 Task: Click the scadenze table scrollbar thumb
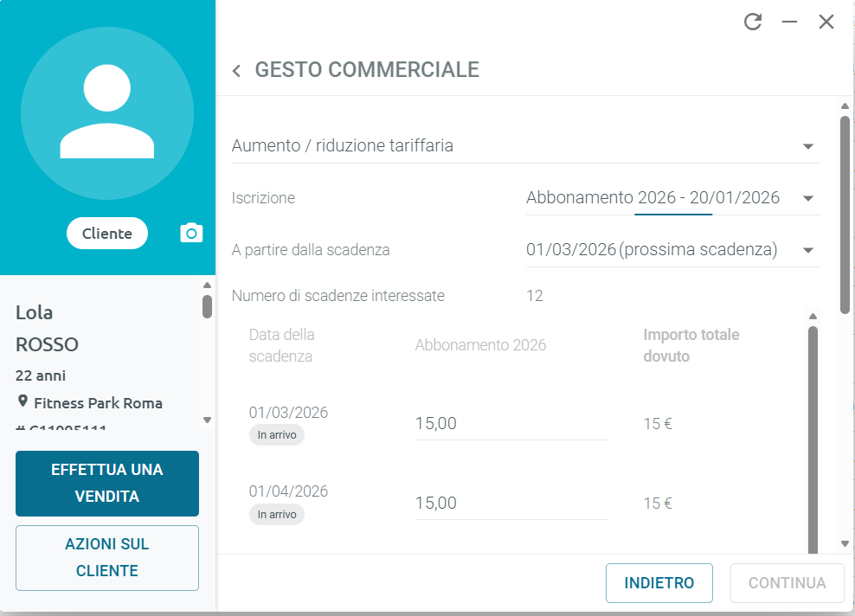coord(813,440)
